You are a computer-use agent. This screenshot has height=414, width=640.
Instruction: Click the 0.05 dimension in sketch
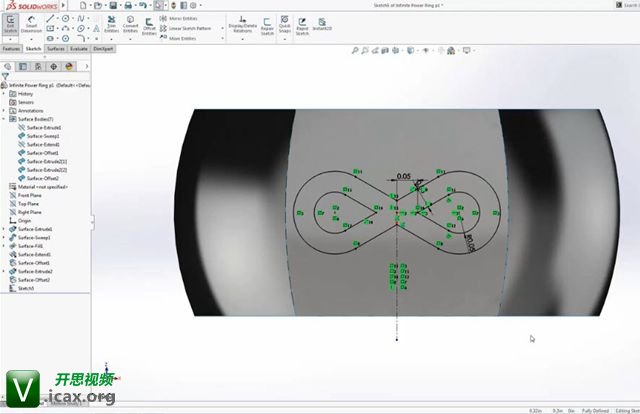click(403, 176)
